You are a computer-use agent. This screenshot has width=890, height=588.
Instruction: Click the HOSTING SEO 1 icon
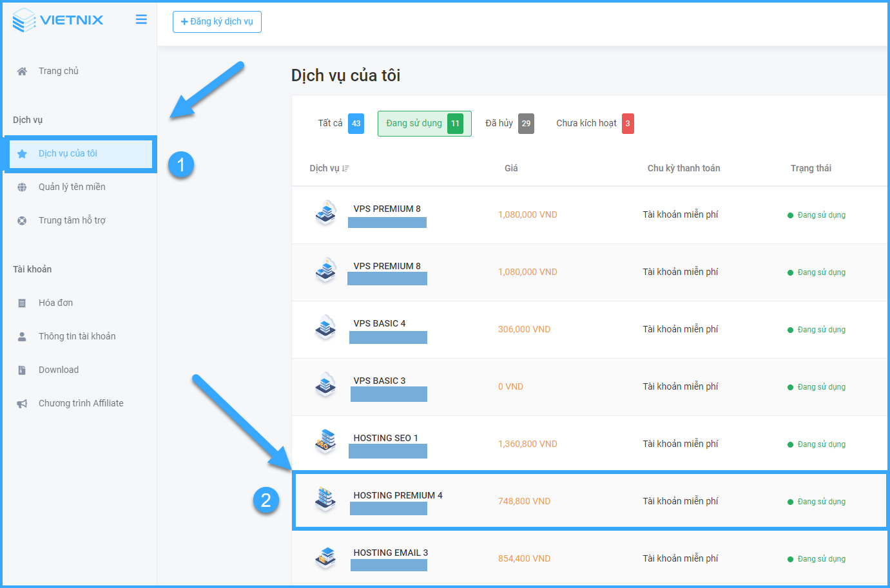pyautogui.click(x=326, y=442)
